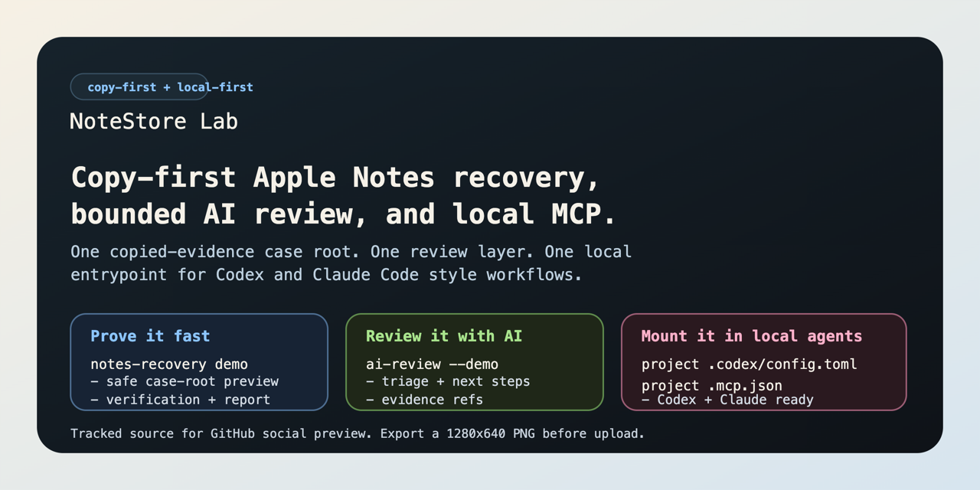Expand the 'Review it with AI' card
Viewport: 980px width, 490px height.
pos(475,362)
